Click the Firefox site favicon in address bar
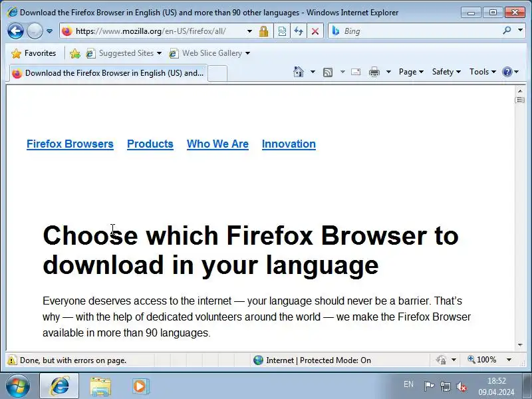 [x=67, y=31]
